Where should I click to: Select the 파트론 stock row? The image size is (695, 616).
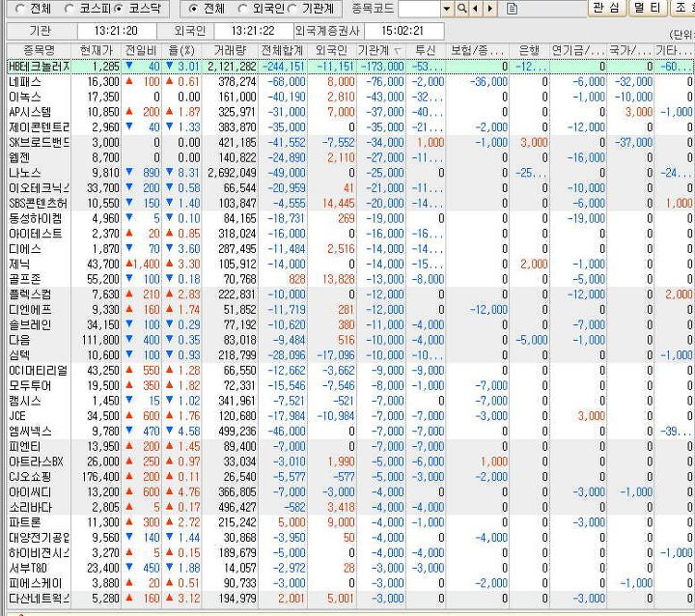(x=350, y=522)
